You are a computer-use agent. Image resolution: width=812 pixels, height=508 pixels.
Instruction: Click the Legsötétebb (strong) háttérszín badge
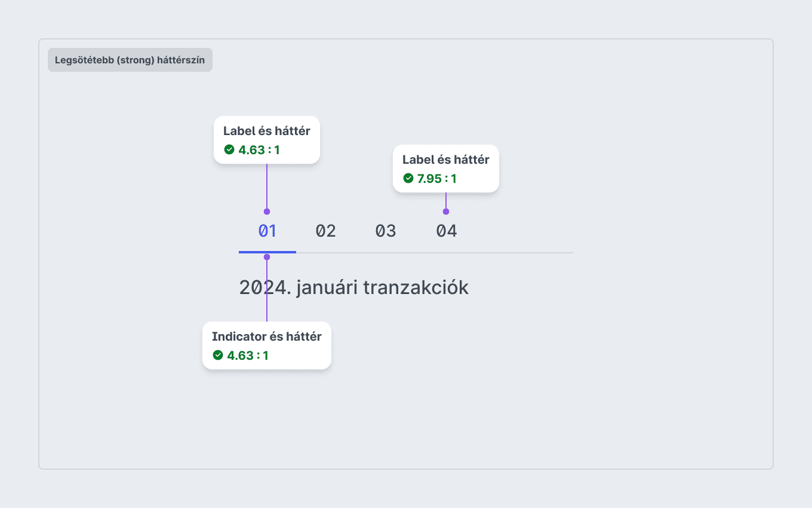tap(130, 60)
